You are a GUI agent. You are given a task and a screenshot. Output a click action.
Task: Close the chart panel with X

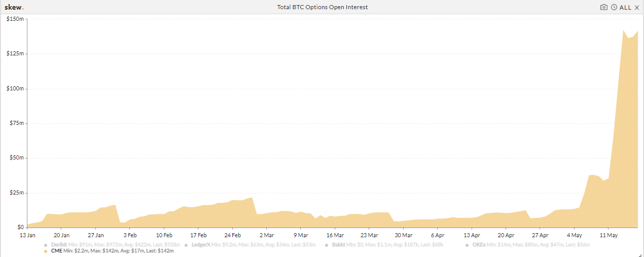637,7
